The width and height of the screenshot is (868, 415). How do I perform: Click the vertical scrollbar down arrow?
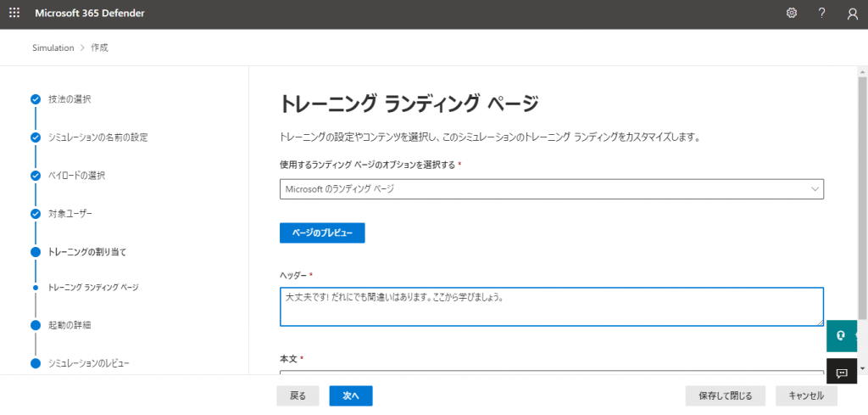tap(862, 368)
